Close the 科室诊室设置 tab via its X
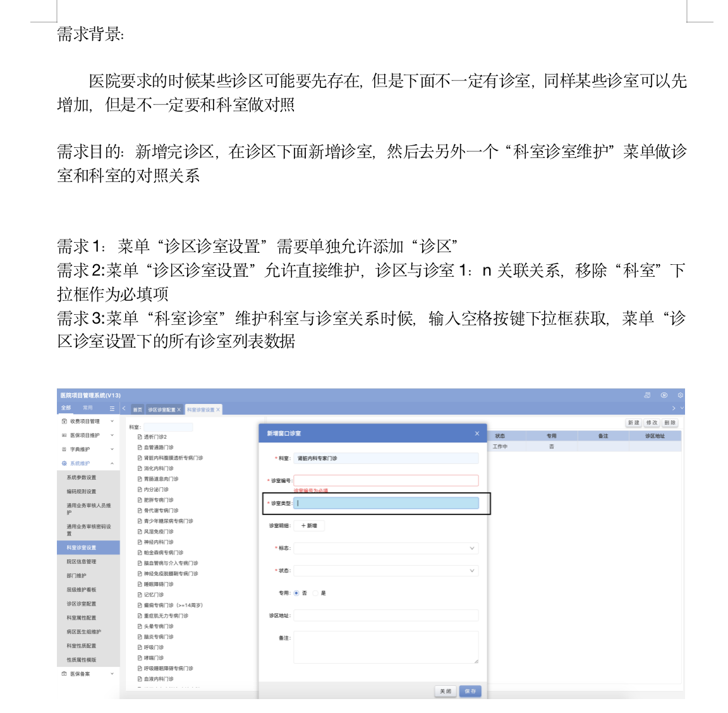The image size is (728, 713). 218,410
